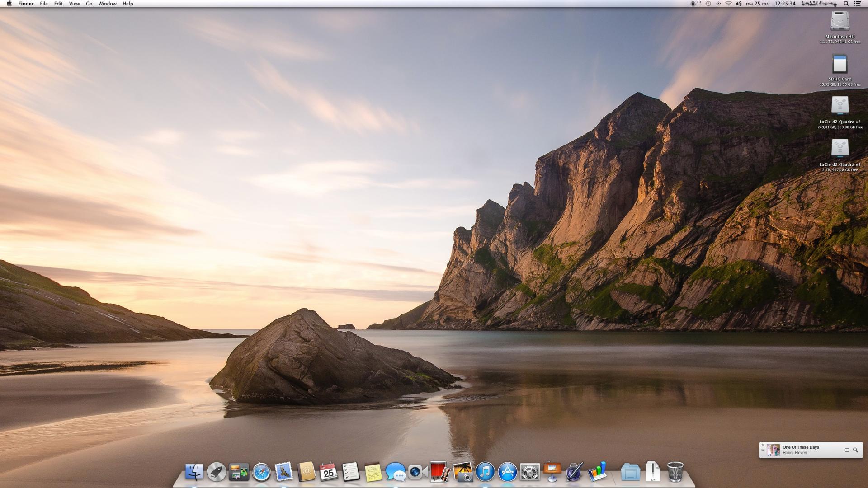Image resolution: width=868 pixels, height=488 pixels.
Task: Launch Photo Booth from the Dock
Action: tap(440, 472)
